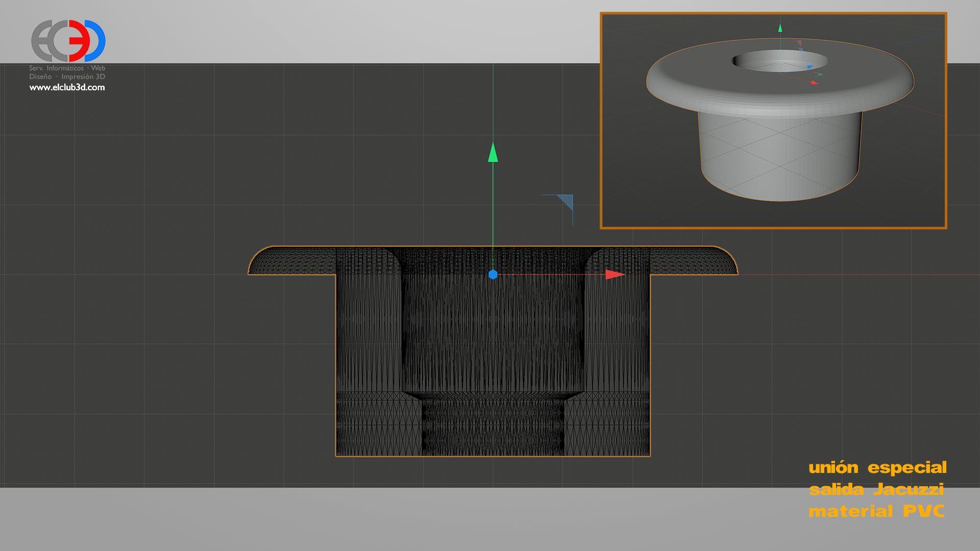Click the 'unión especial' caption text
Viewport: 980px width, 551px height.
coord(877,467)
